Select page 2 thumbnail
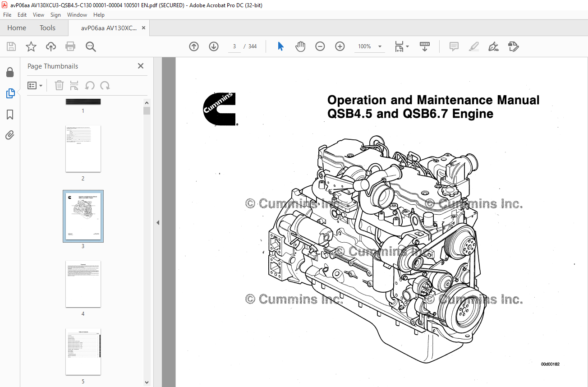Viewport: 588px width, 387px height. tap(83, 148)
